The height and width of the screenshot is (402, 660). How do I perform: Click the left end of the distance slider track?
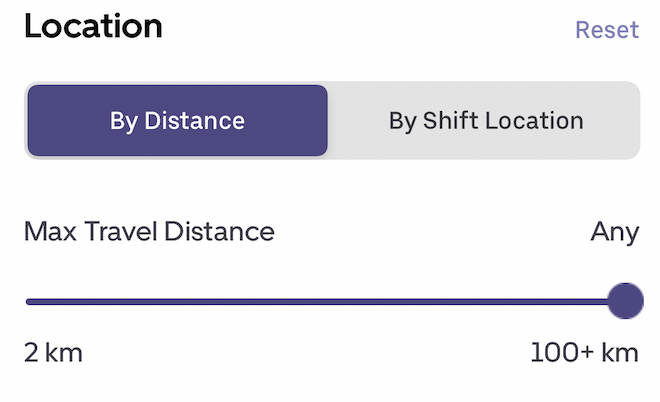[28, 300]
